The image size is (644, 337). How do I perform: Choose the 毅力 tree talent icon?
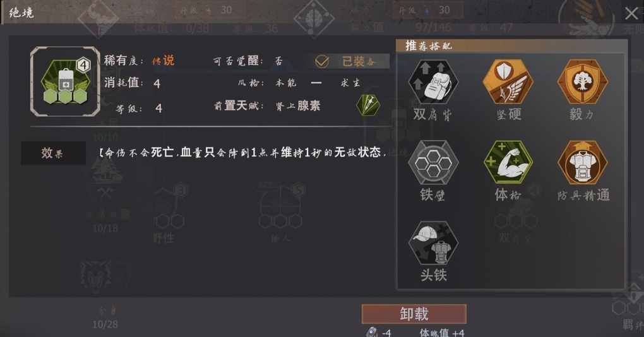point(582,81)
